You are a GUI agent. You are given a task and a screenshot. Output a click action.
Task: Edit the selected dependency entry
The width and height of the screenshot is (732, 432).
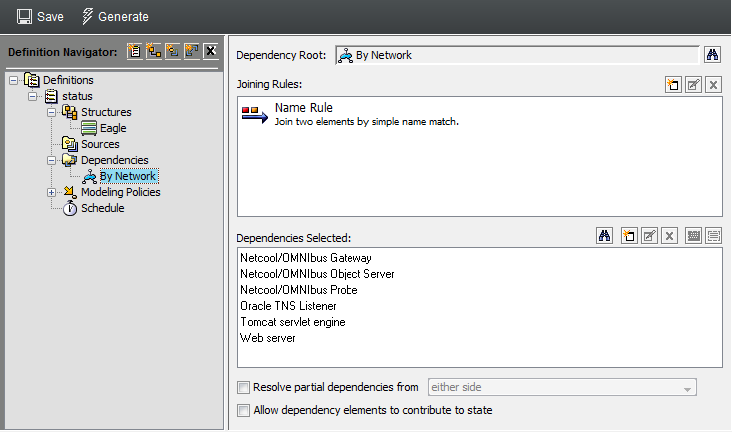pos(649,236)
